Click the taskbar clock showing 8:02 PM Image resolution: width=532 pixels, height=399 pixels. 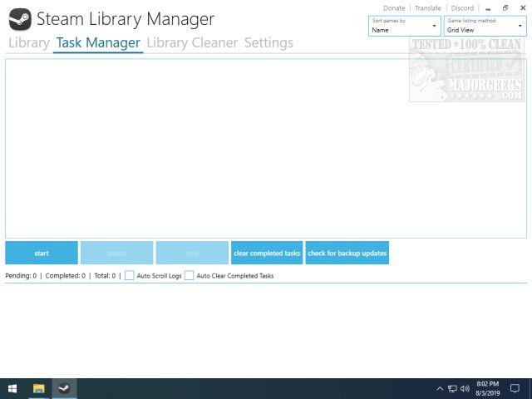(488, 388)
